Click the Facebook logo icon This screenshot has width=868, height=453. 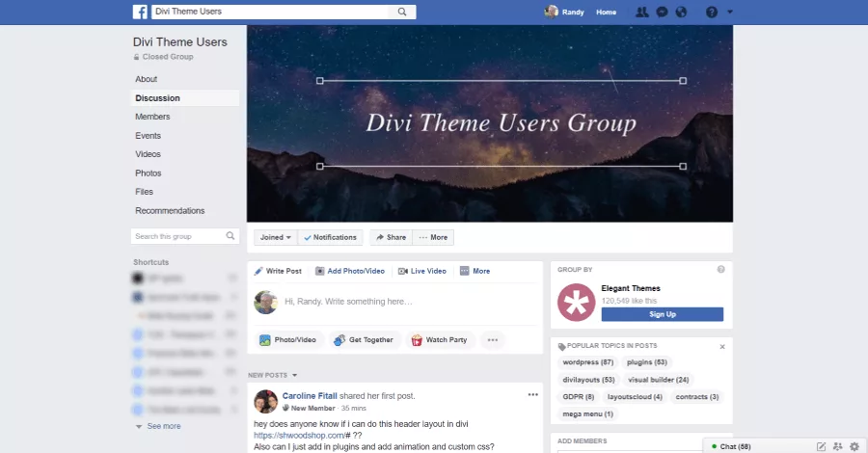click(140, 12)
